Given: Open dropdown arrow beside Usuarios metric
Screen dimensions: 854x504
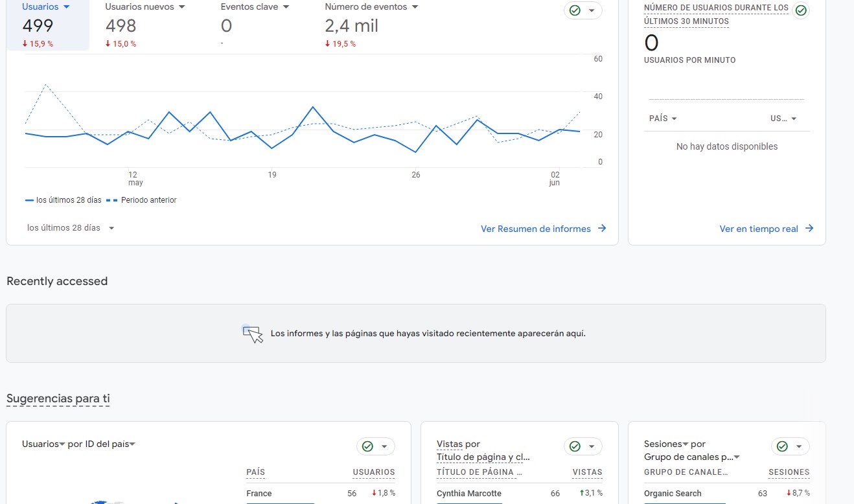Looking at the screenshot, I should 66,7.
